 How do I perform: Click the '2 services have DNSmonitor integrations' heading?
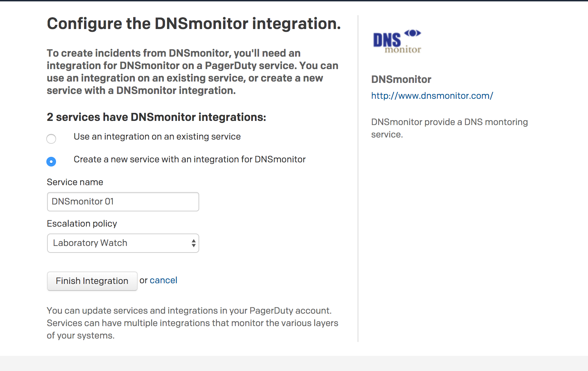tap(156, 117)
